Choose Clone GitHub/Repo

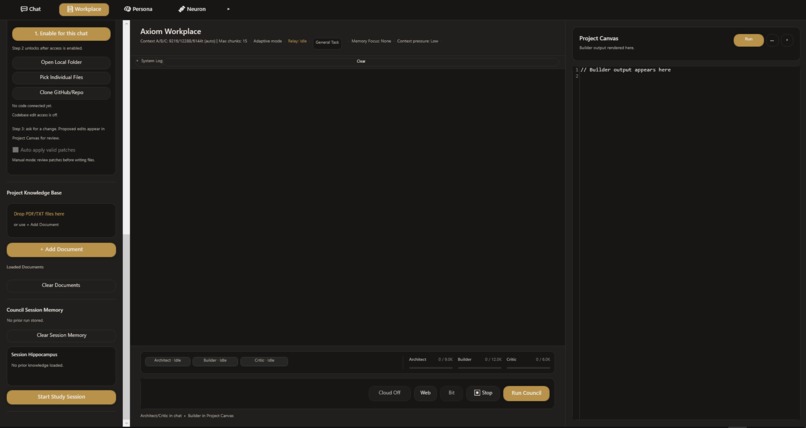61,93
